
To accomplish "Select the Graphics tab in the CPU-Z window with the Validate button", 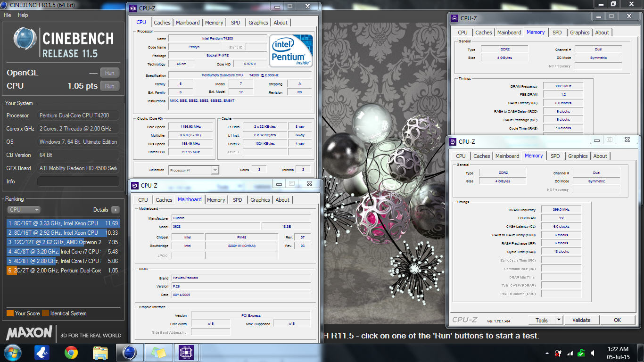I will tap(578, 156).
